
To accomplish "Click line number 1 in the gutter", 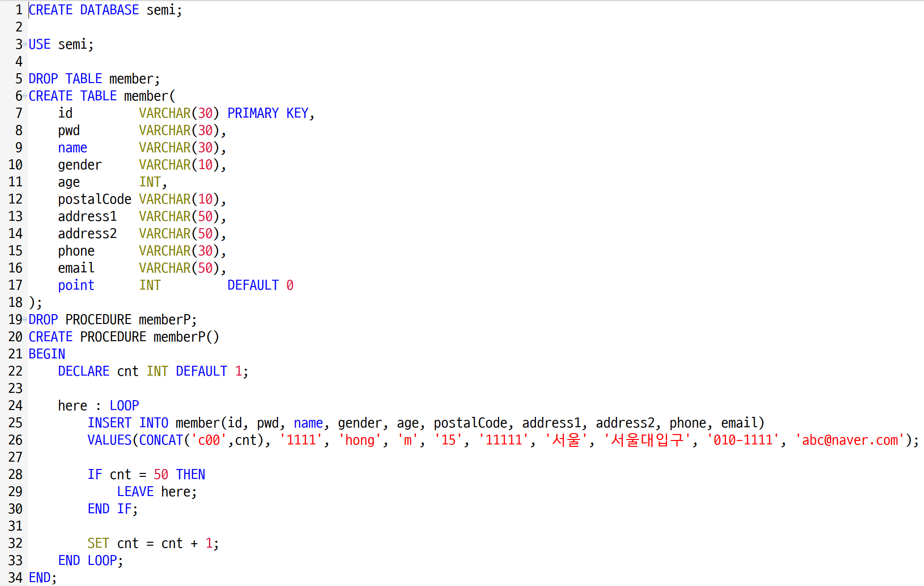I will [19, 10].
